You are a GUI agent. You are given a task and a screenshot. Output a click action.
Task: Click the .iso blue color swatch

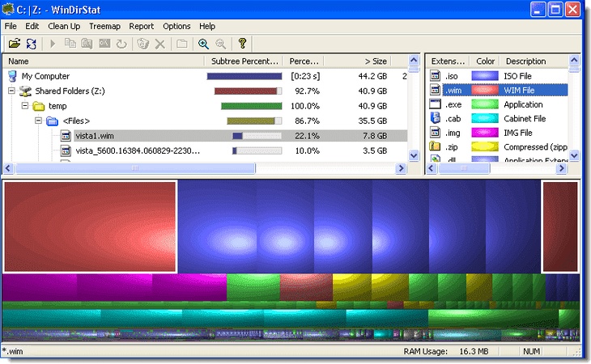[x=485, y=76]
